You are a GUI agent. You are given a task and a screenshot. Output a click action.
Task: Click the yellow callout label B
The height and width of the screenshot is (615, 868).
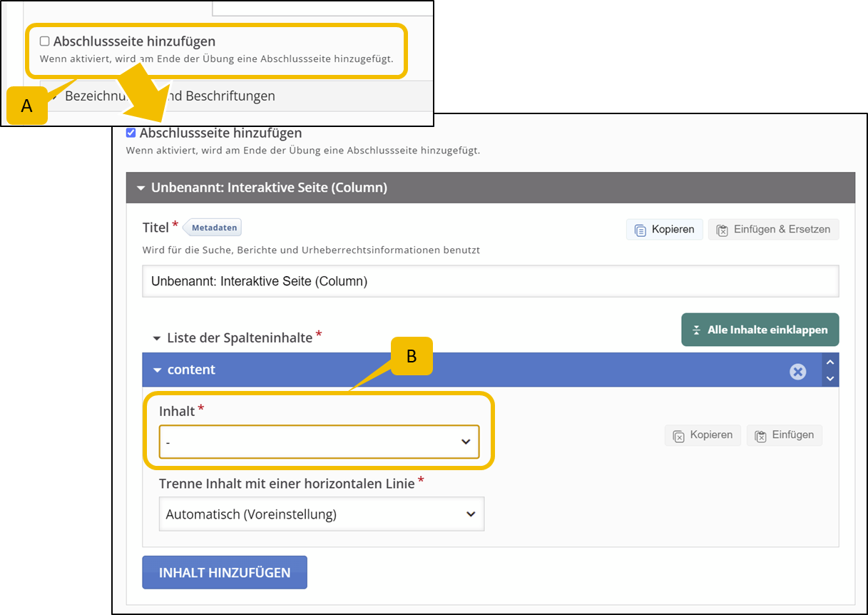[411, 356]
